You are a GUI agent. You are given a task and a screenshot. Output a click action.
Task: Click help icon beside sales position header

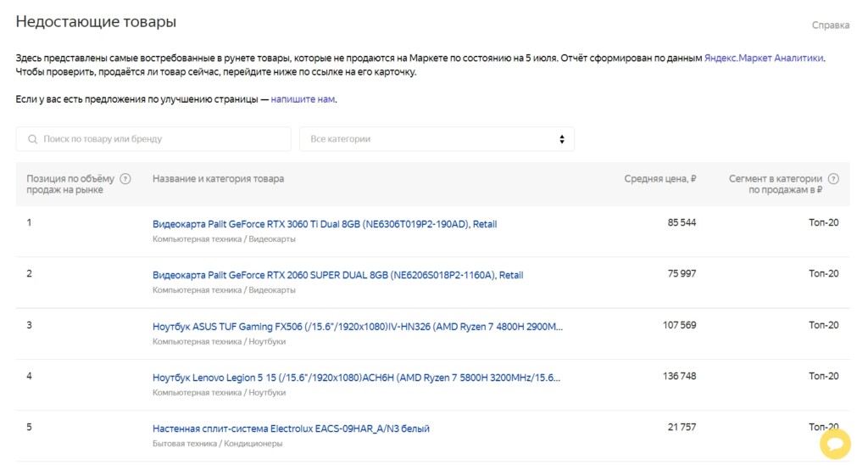pos(125,179)
